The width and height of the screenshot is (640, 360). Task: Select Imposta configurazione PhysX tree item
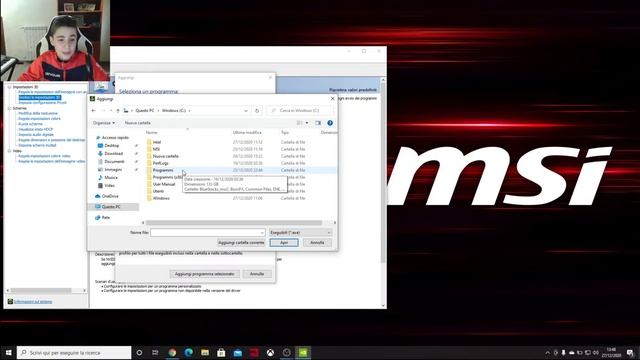(42, 103)
